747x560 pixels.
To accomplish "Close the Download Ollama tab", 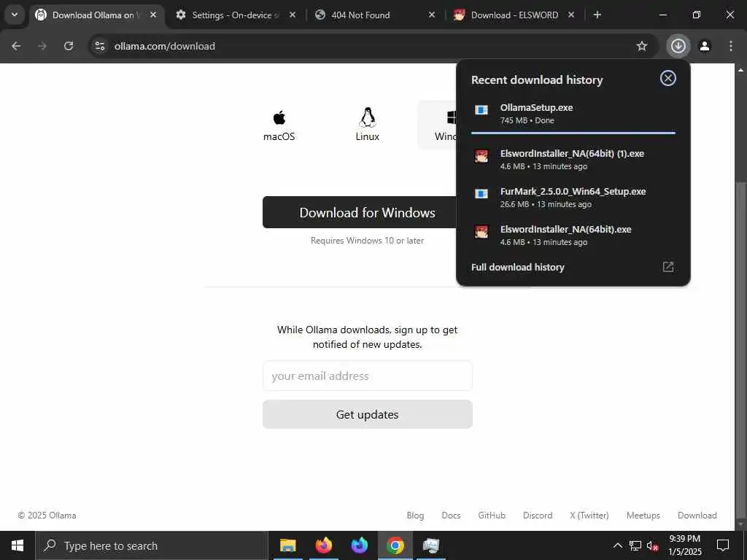I will (x=153, y=15).
